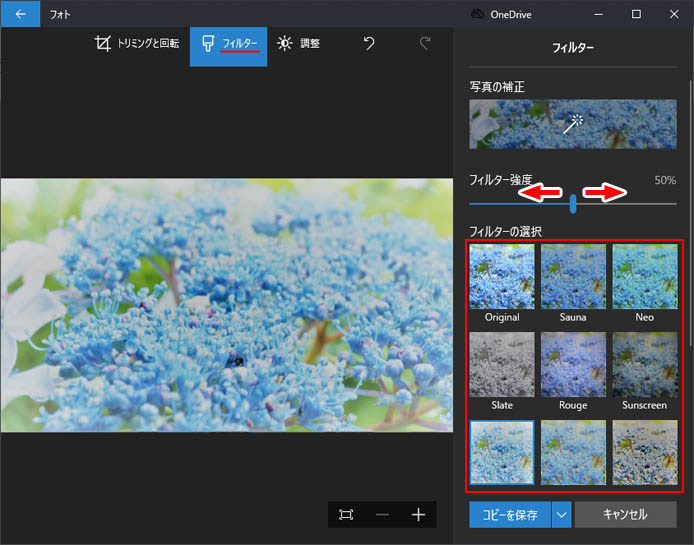Go back with the blue arrow button

pos(20,14)
